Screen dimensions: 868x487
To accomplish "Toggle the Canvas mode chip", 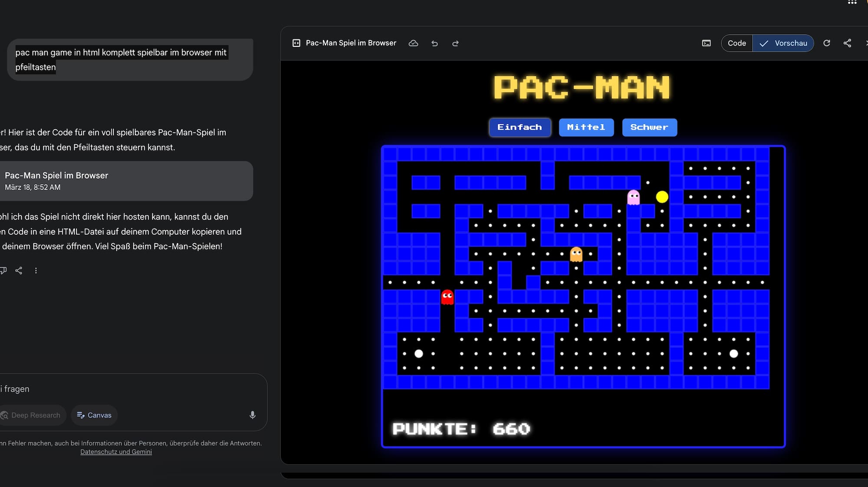I will [94, 415].
